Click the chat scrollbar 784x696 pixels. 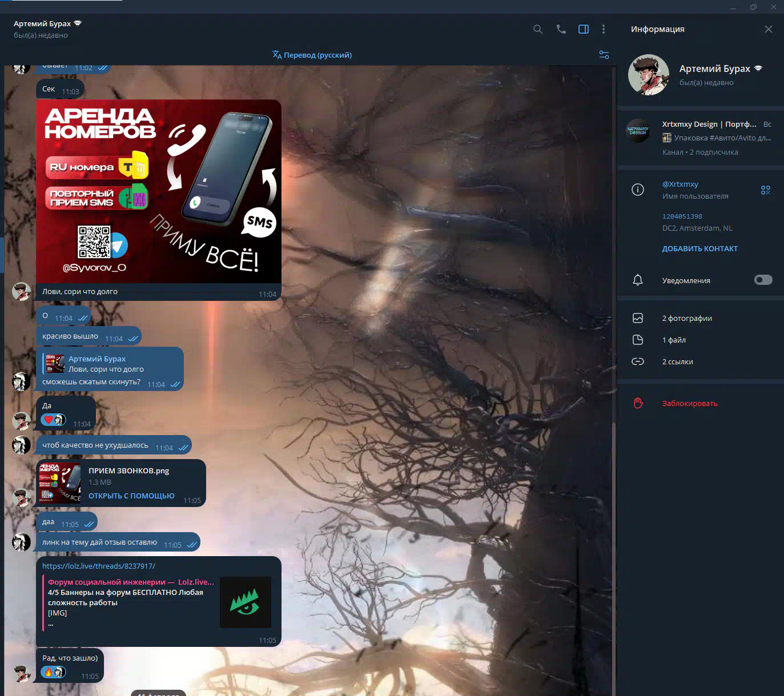(614, 560)
